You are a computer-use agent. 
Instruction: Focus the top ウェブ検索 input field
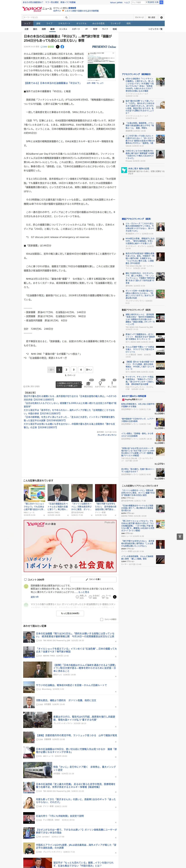coord(138,2)
